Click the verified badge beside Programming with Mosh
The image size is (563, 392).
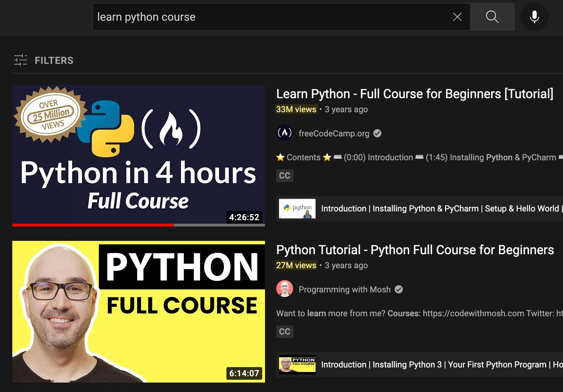[398, 289]
